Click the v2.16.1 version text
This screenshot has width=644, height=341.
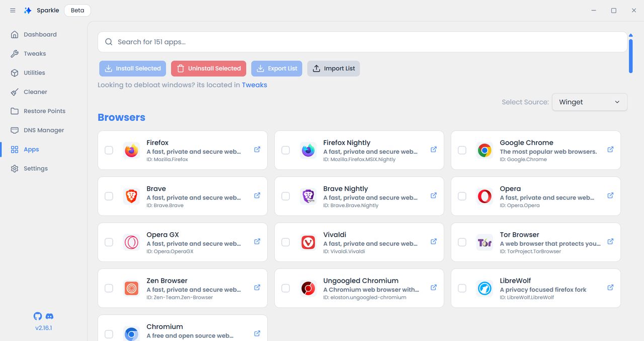point(44,328)
